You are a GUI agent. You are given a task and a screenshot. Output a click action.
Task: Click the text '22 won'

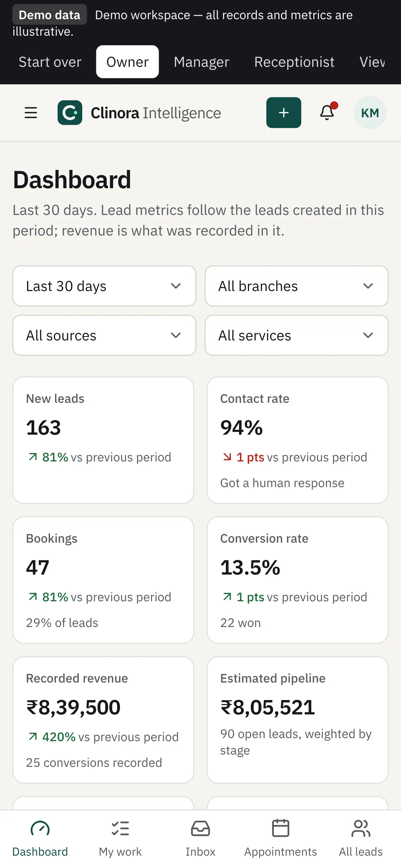pyautogui.click(x=241, y=623)
